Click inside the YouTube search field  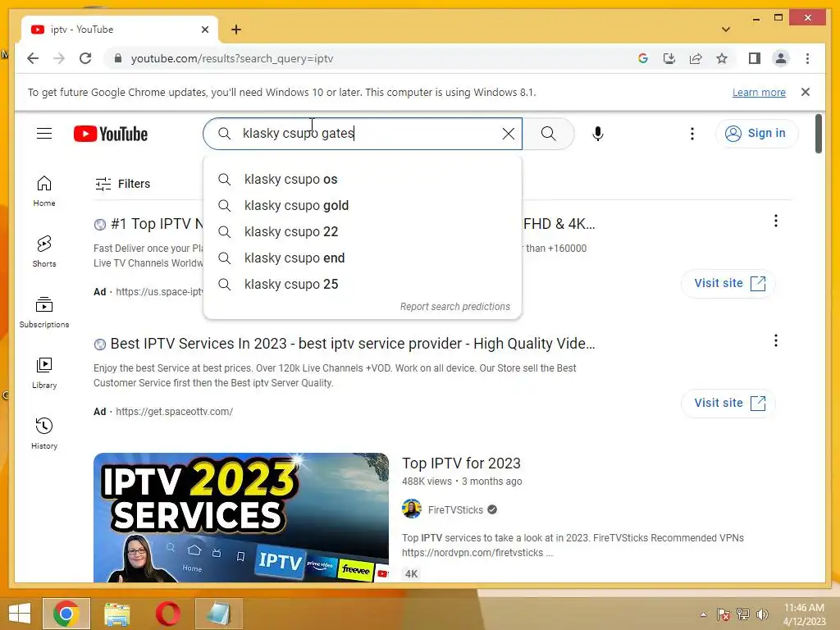coord(362,134)
